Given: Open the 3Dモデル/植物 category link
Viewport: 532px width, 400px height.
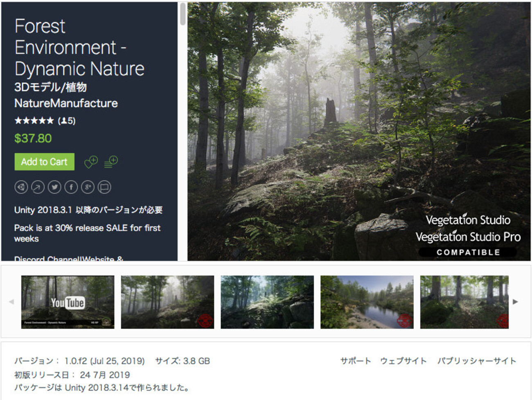Looking at the screenshot, I should [x=50, y=87].
